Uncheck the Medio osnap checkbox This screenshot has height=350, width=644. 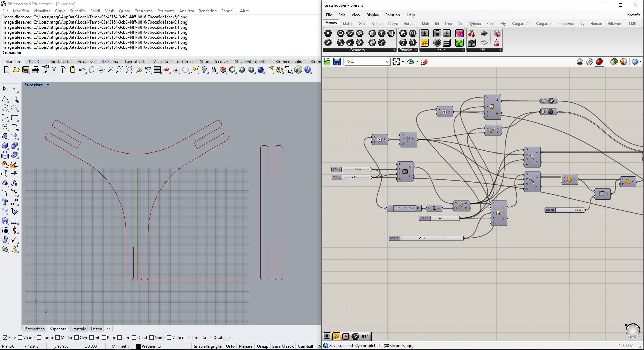tap(58, 338)
